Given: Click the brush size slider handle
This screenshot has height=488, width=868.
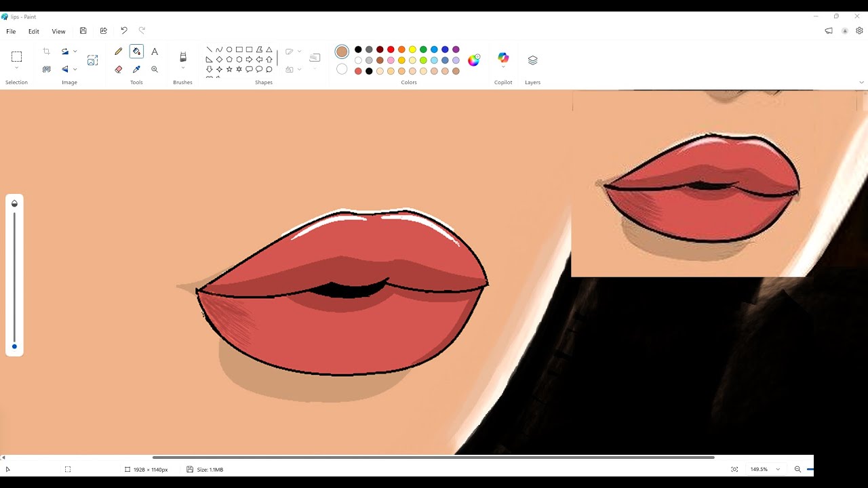Looking at the screenshot, I should (14, 346).
